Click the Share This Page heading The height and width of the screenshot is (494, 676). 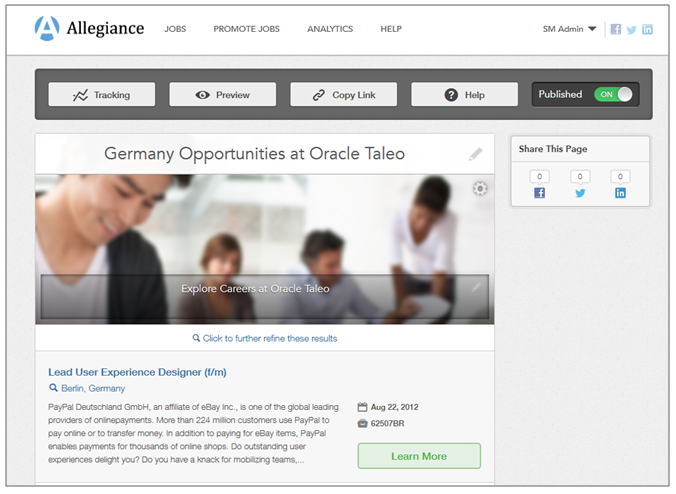[553, 149]
